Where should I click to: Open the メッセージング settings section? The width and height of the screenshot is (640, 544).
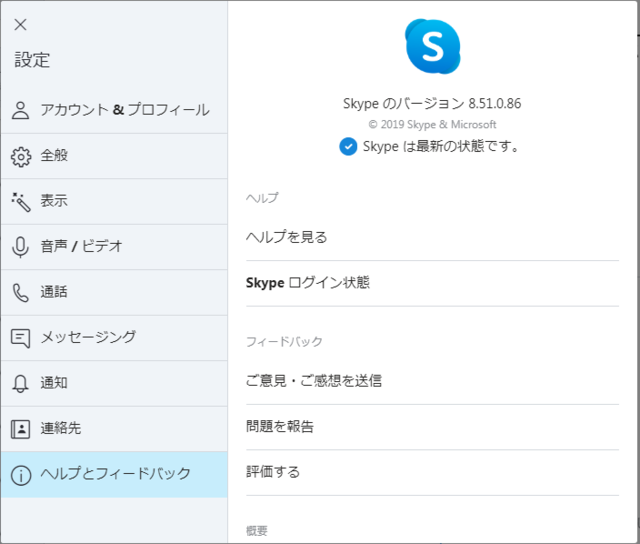point(114,338)
